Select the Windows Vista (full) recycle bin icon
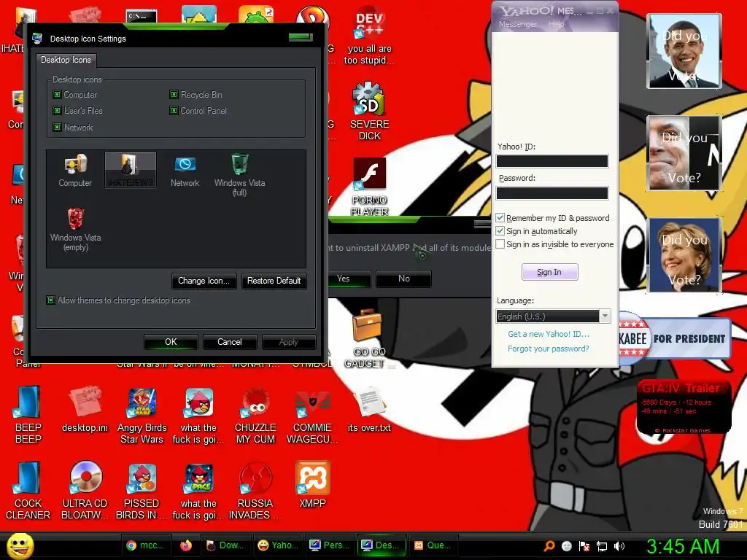Screen dimensions: 747x560 click(239, 174)
